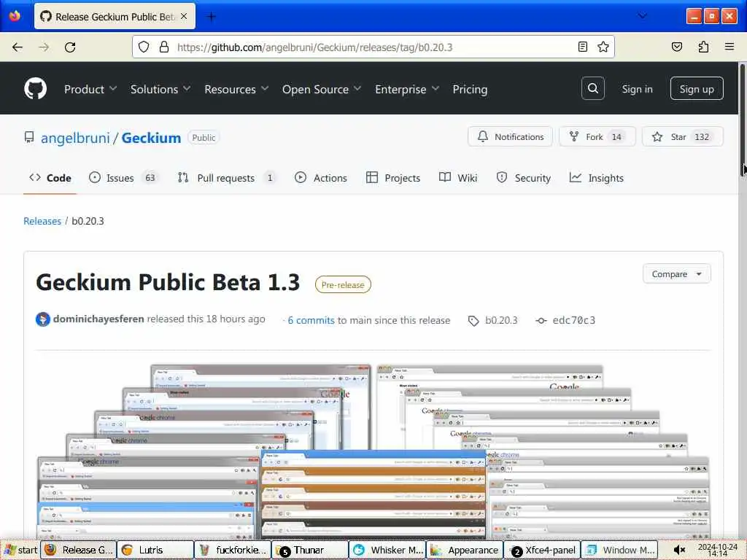Switch to Lutris taskbar window

(155, 550)
